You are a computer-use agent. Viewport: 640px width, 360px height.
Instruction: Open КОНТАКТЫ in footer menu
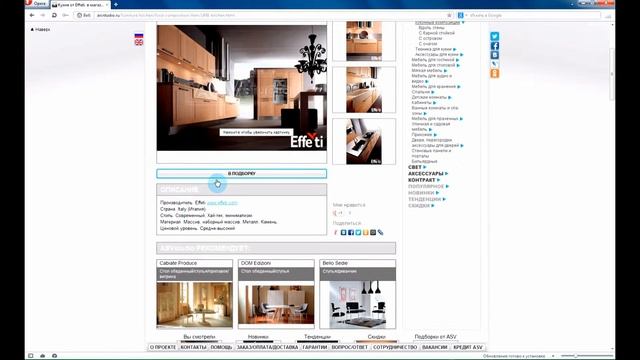193,347
